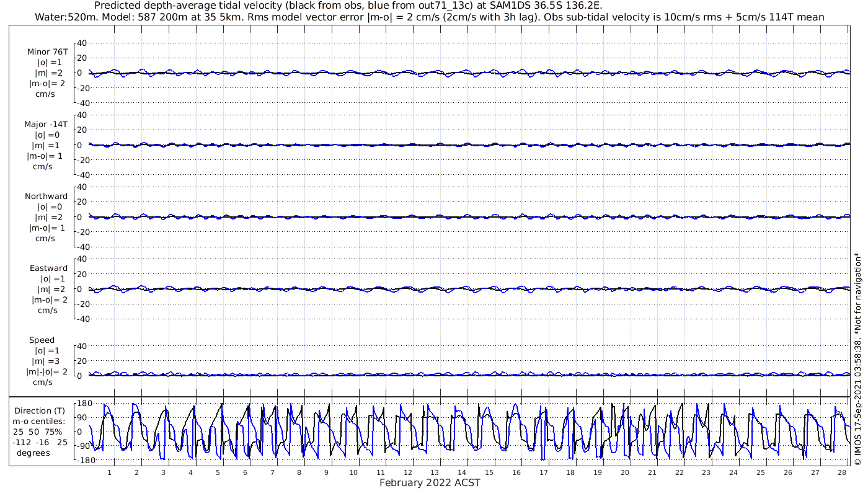Click day tick label '21' on date axis

[652, 472]
